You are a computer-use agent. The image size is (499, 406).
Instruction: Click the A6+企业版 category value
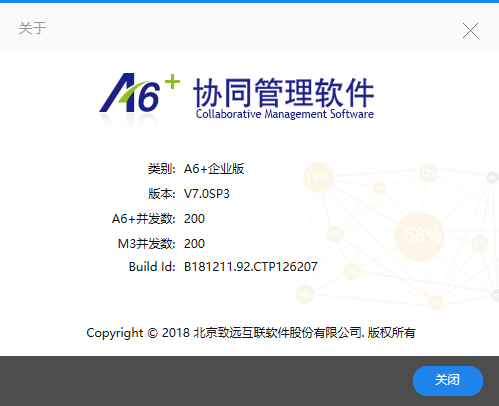click(214, 169)
